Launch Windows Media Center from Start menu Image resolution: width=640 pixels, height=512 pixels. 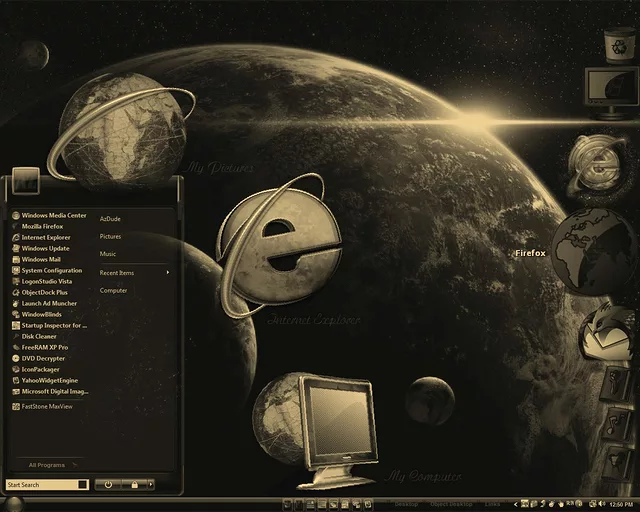tap(54, 215)
